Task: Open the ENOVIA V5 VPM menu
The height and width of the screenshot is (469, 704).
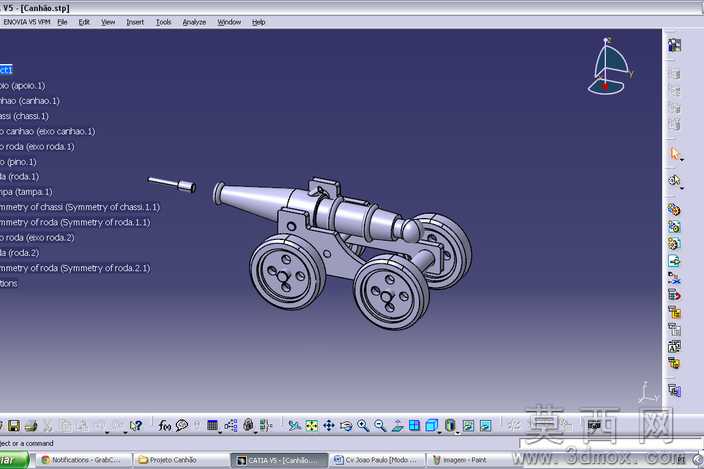Action: pyautogui.click(x=26, y=22)
